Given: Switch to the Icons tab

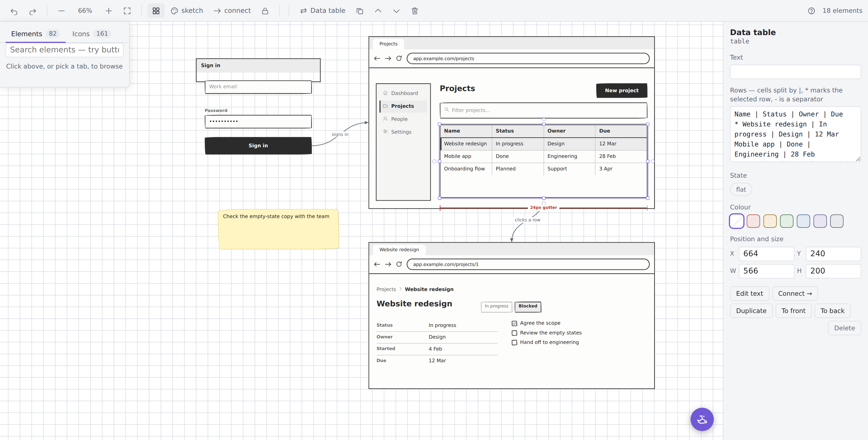Looking at the screenshot, I should [91, 34].
